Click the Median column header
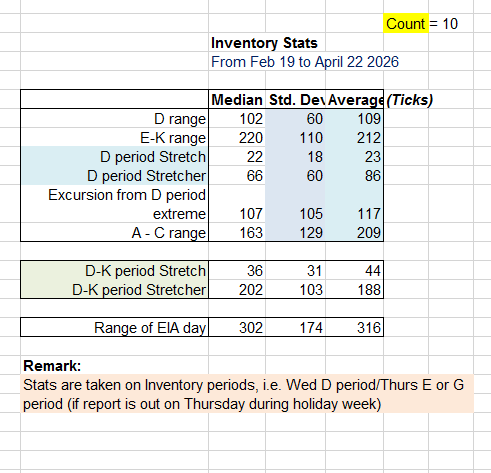The width and height of the screenshot is (491, 473). pyautogui.click(x=237, y=100)
